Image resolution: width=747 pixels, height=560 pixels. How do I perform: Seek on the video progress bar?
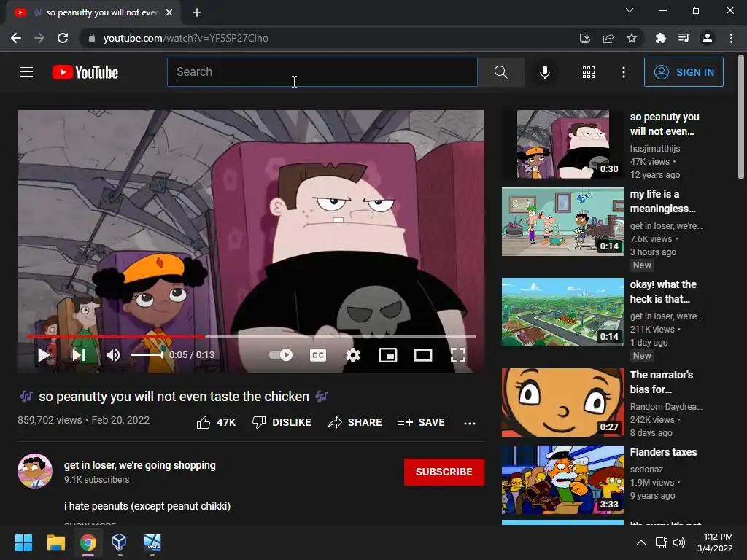[251, 336]
